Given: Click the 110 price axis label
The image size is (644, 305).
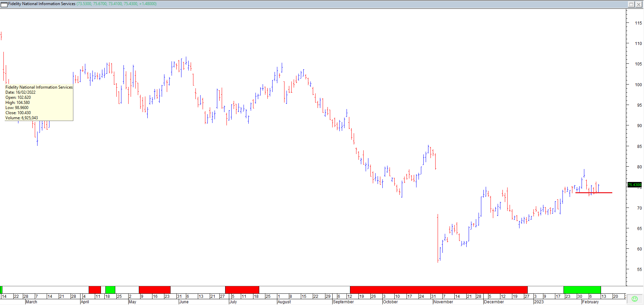Looking at the screenshot, I should tap(638, 44).
